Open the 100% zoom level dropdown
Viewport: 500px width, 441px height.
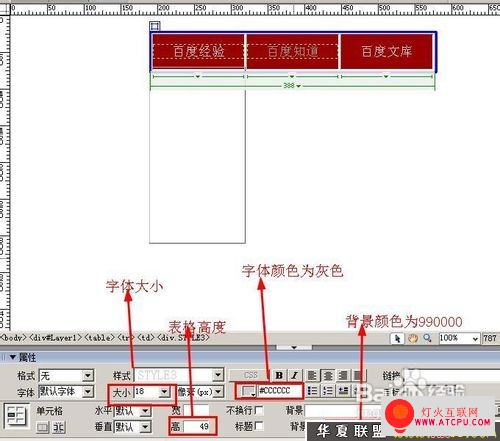pos(459,338)
